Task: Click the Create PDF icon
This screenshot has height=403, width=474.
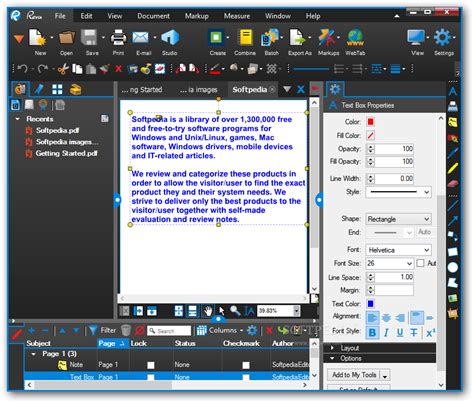Action: tap(216, 37)
